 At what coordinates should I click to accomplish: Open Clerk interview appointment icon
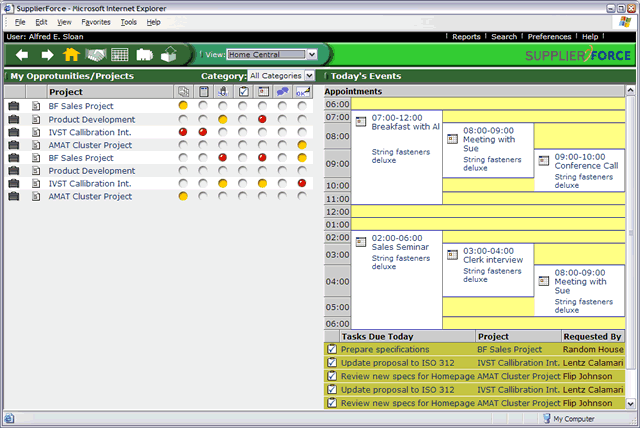tap(452, 255)
